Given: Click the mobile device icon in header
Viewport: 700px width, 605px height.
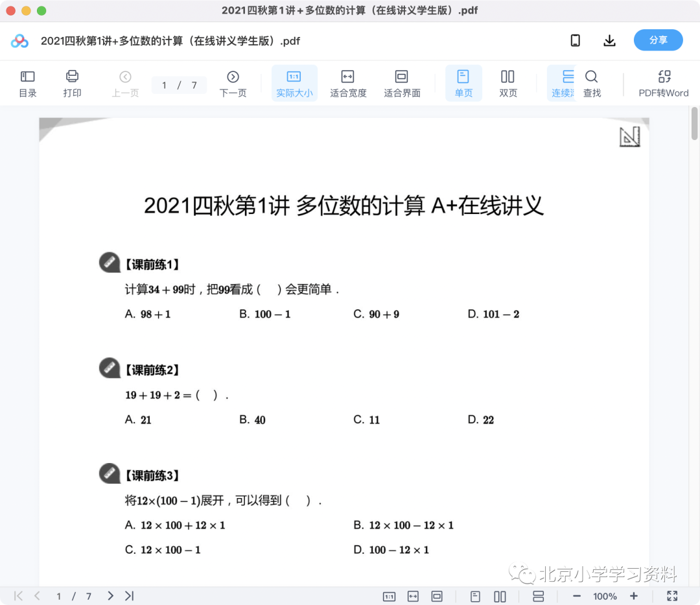Looking at the screenshot, I should point(576,41).
